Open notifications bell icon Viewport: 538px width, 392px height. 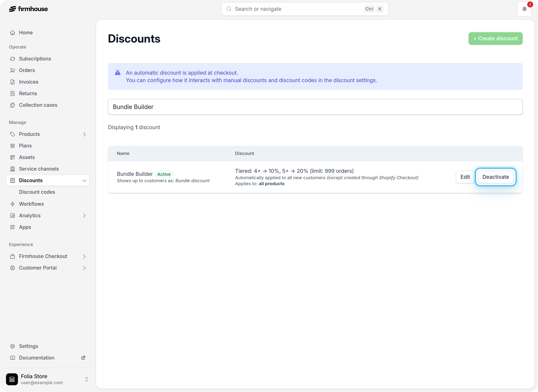coord(524,9)
